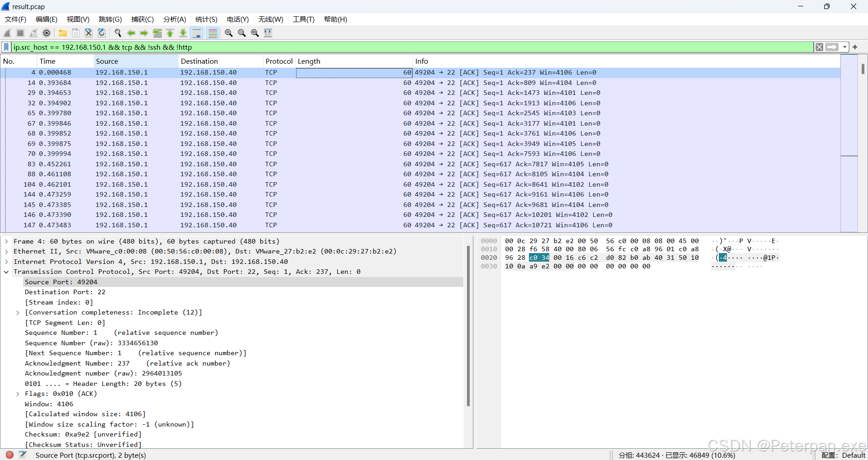Screen dimensions: 868x460
Task: Open a capture file with folder icon
Action: coord(63,33)
